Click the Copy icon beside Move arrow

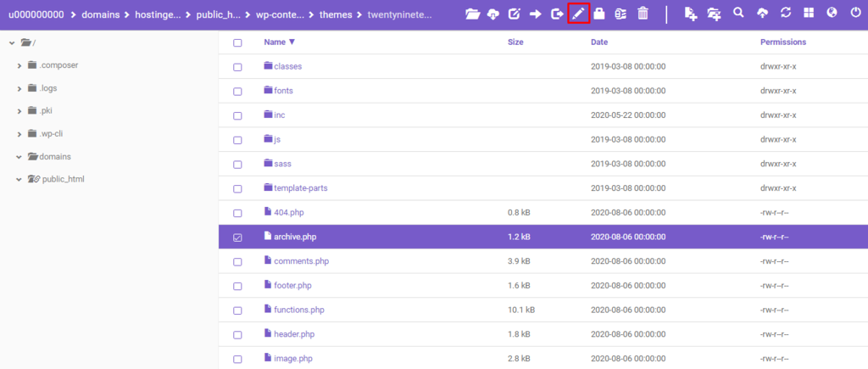(x=557, y=14)
